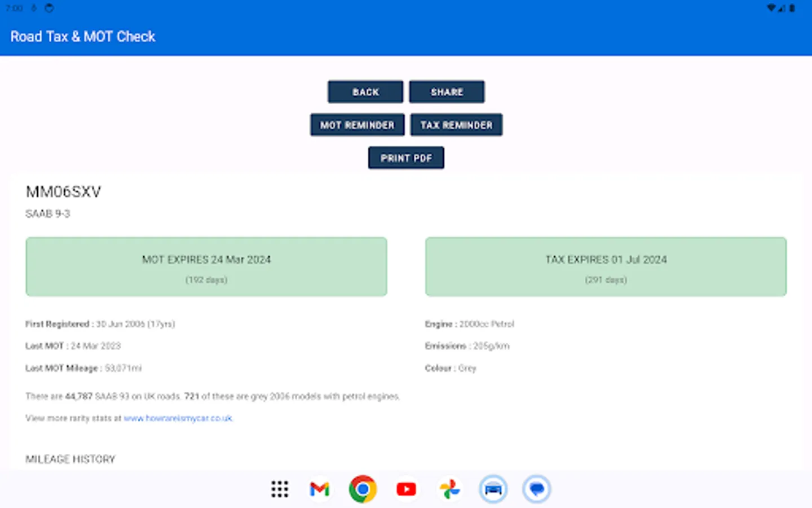Open the app drawer grid icon
The height and width of the screenshot is (508, 812).
tap(280, 489)
